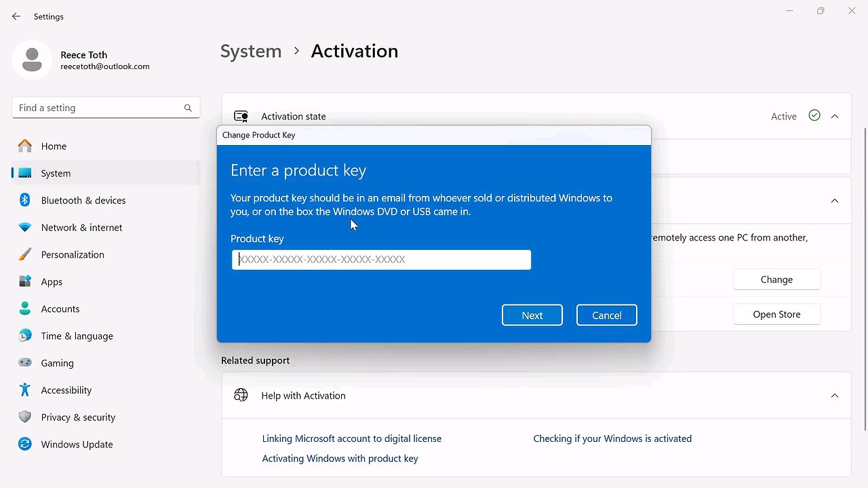Viewport: 868px width, 488px height.
Task: Open Home settings page
Action: click(x=106, y=146)
